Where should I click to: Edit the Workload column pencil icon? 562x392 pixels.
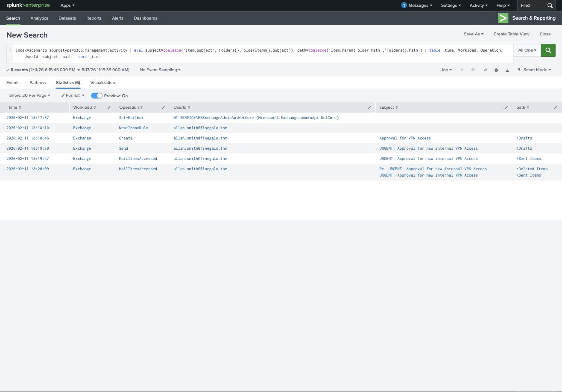tap(109, 107)
